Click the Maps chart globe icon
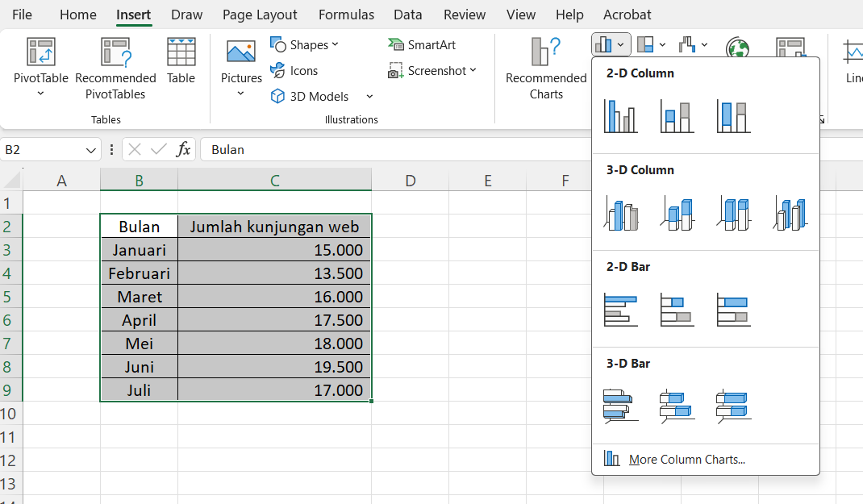Viewport: 863px width, 504px height. pos(737,48)
